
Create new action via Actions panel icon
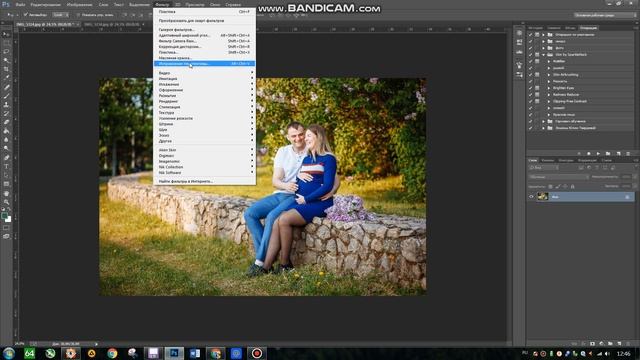tap(618, 153)
